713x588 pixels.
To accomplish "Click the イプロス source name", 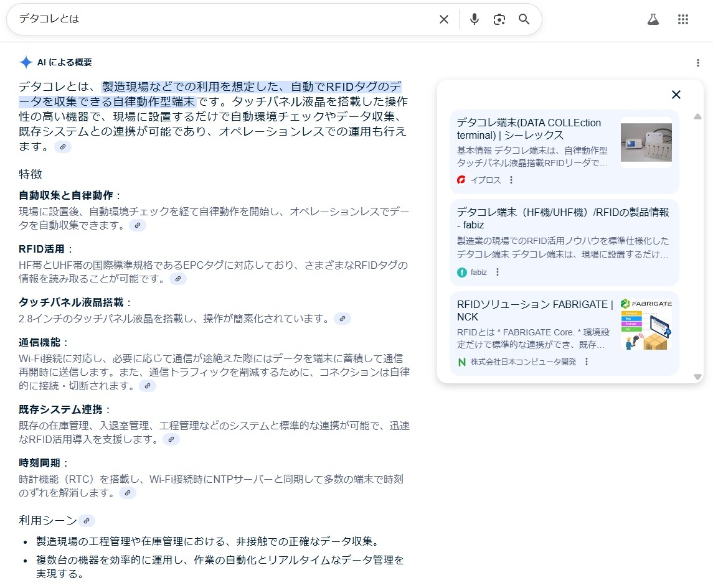I will coord(486,180).
